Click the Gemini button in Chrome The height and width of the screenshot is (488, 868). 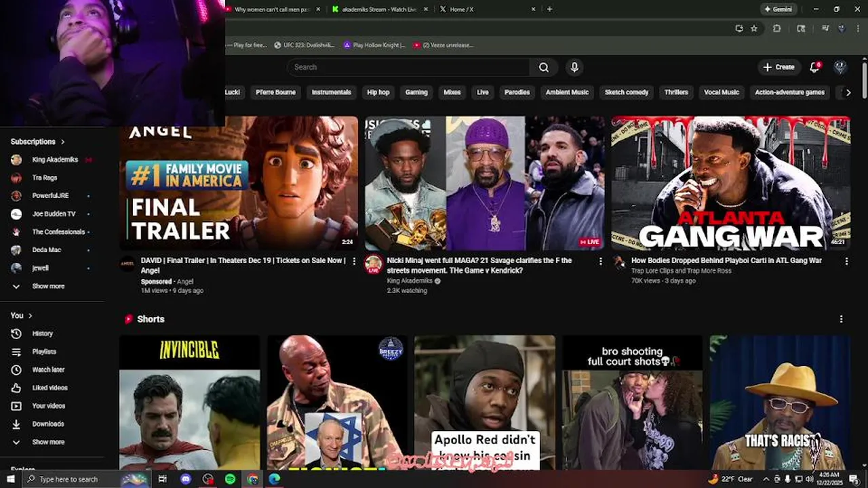(x=778, y=9)
